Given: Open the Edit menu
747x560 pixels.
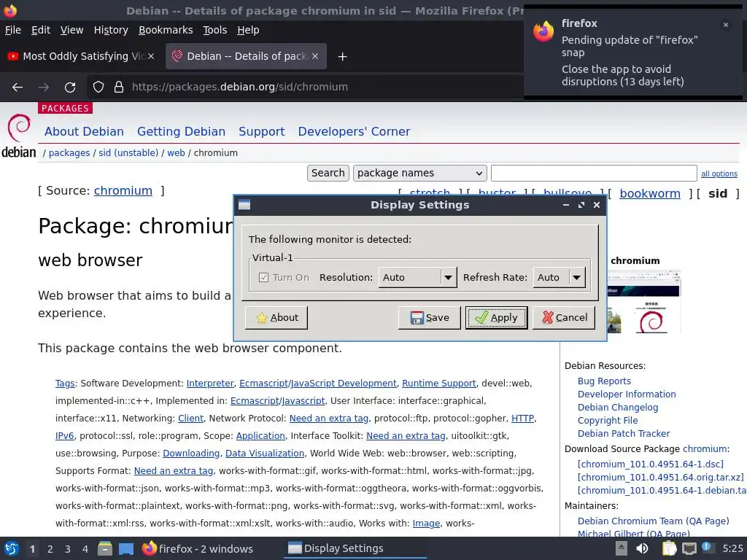Looking at the screenshot, I should [x=41, y=30].
